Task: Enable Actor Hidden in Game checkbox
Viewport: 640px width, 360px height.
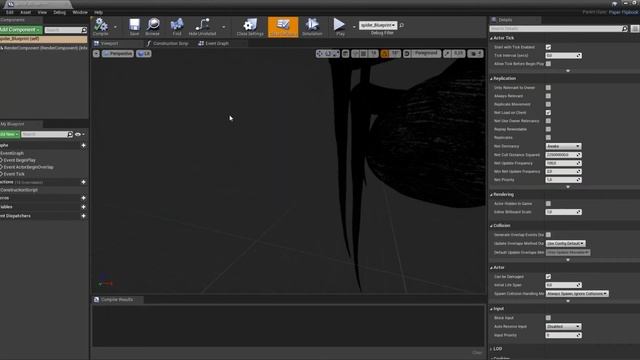Action: [548, 204]
